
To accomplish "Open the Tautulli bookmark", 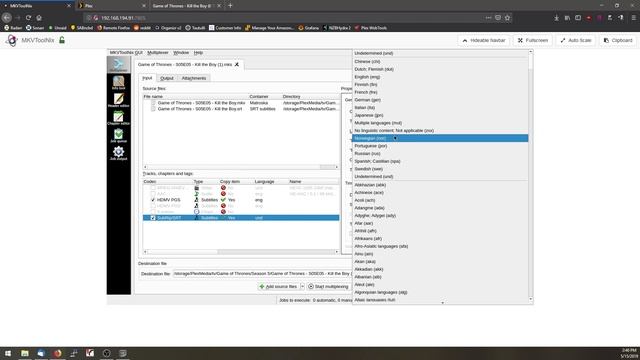I will tap(195, 28).
